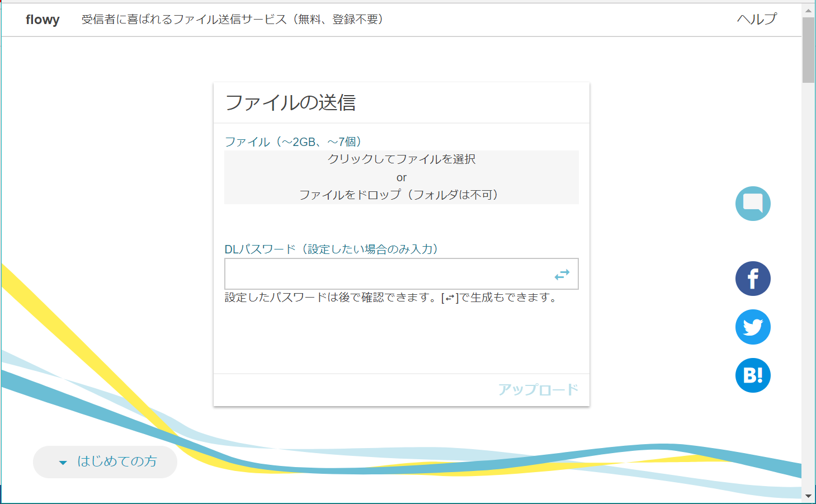This screenshot has width=816, height=504.
Task: Expand the はじめての方 section
Action: pyautogui.click(x=105, y=462)
